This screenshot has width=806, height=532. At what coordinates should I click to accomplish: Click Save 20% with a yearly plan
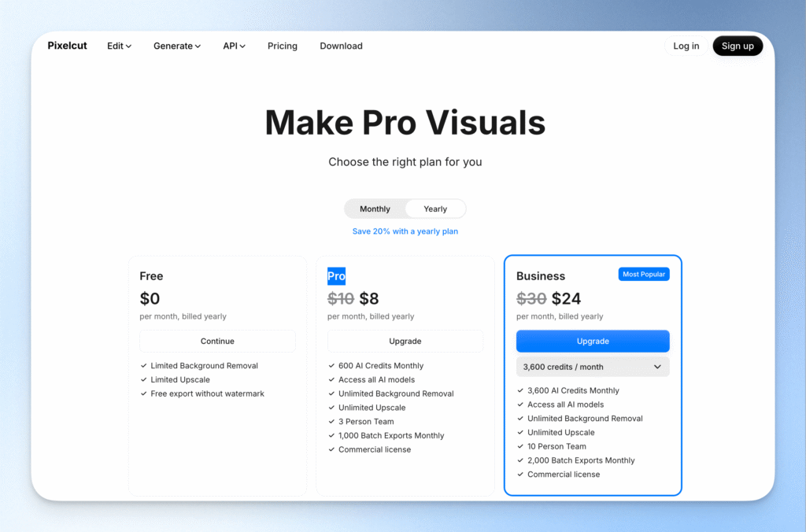click(x=405, y=231)
